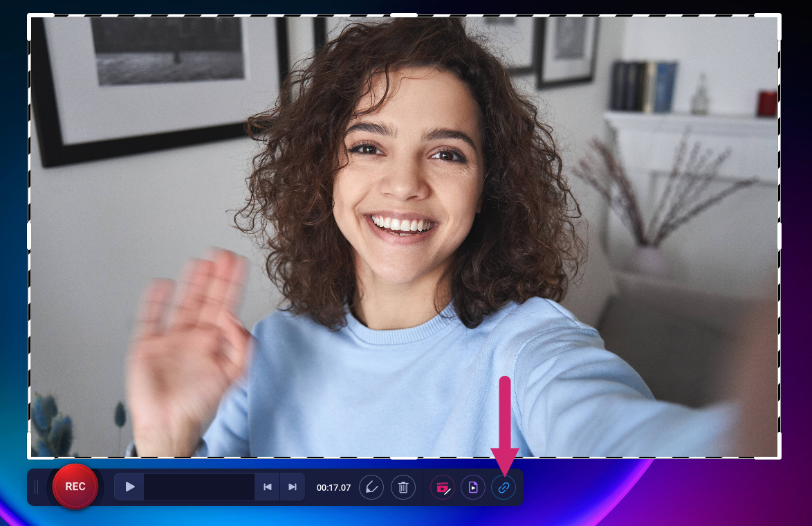Click bottom-left corner handle of capture frame

click(29, 457)
